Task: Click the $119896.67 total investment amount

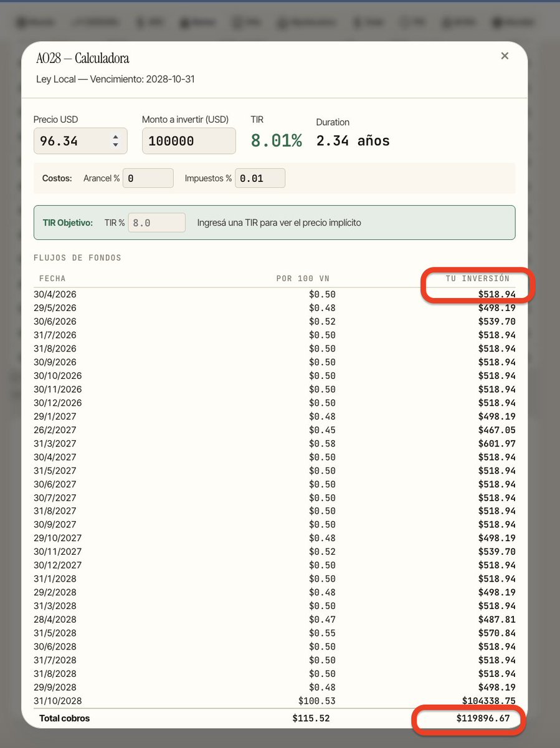Action: (x=483, y=719)
